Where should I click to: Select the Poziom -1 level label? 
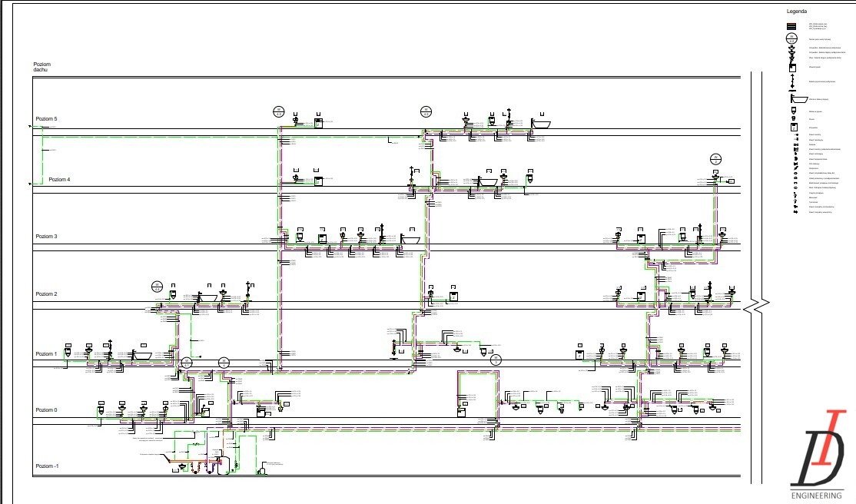pos(47,466)
